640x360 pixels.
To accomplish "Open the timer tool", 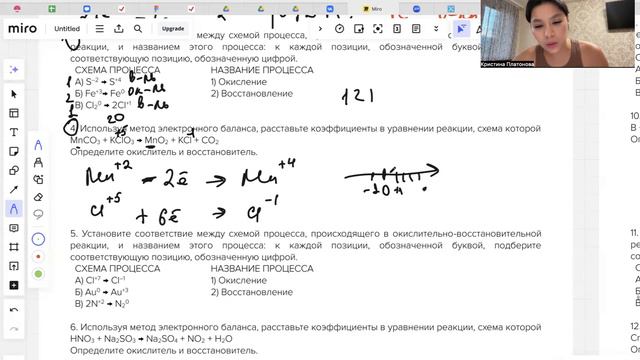I will 339,29.
